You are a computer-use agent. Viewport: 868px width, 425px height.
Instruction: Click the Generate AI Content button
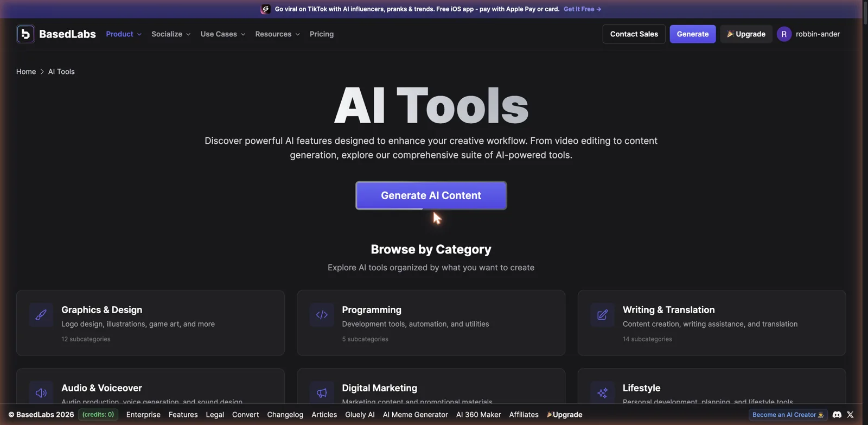431,195
